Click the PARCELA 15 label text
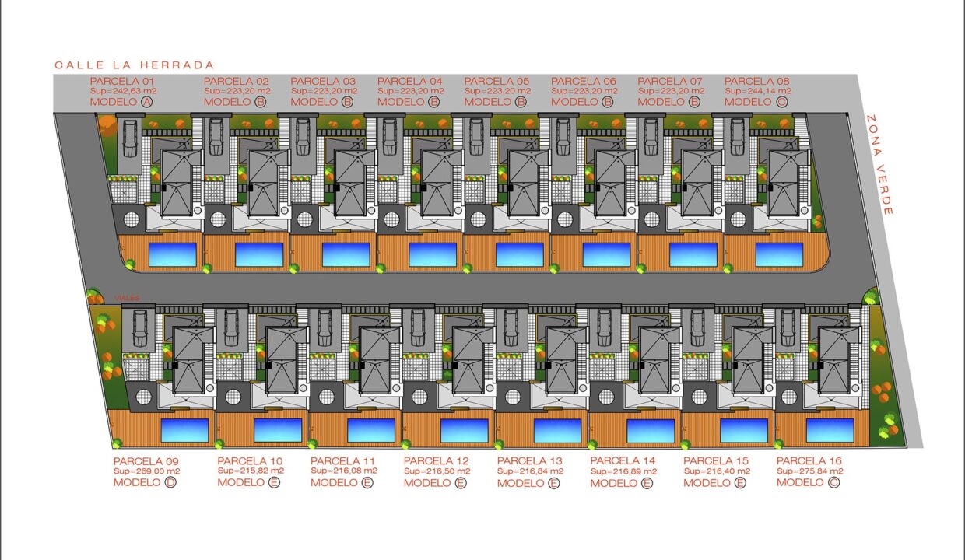 click(x=718, y=459)
